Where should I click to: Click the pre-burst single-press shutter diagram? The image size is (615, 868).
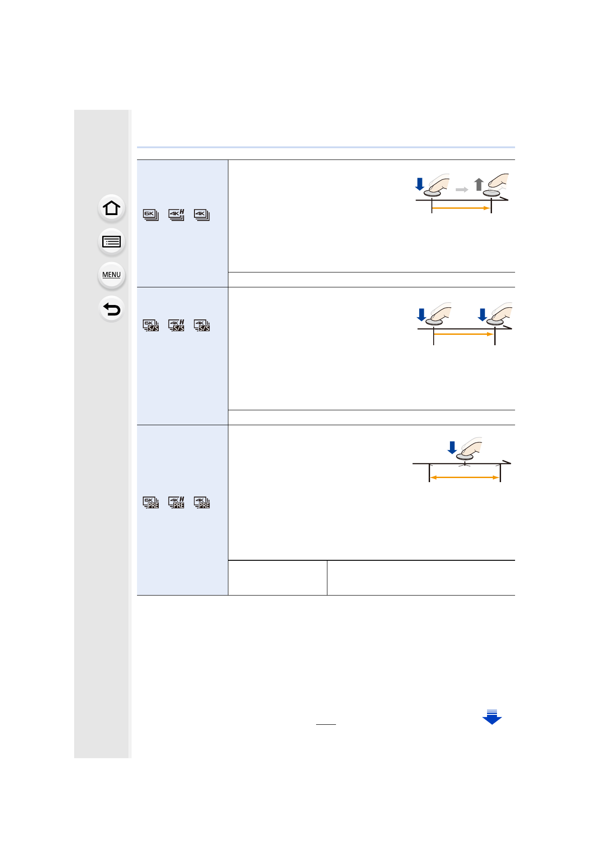(462, 460)
